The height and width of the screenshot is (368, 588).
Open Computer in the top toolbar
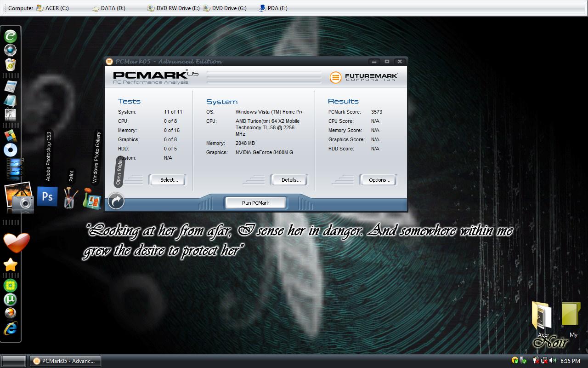coord(21,8)
